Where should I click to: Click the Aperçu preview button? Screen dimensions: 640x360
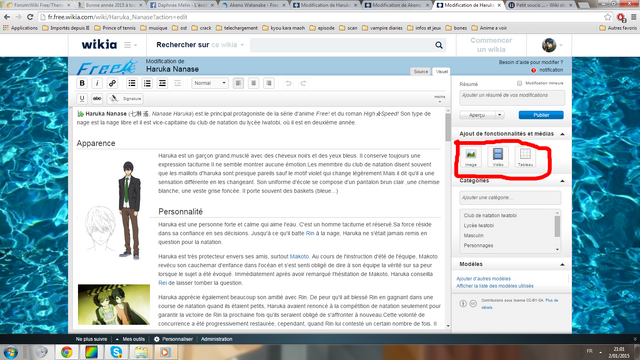pyautogui.click(x=477, y=115)
